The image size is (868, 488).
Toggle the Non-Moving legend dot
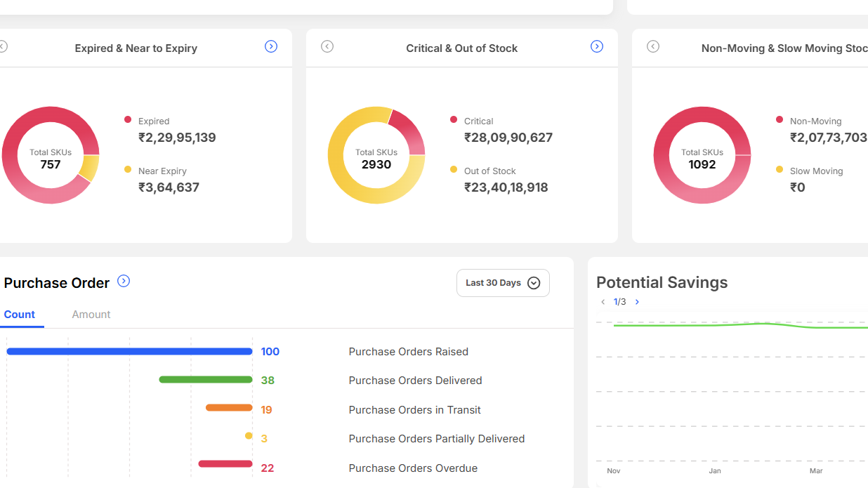pos(780,119)
